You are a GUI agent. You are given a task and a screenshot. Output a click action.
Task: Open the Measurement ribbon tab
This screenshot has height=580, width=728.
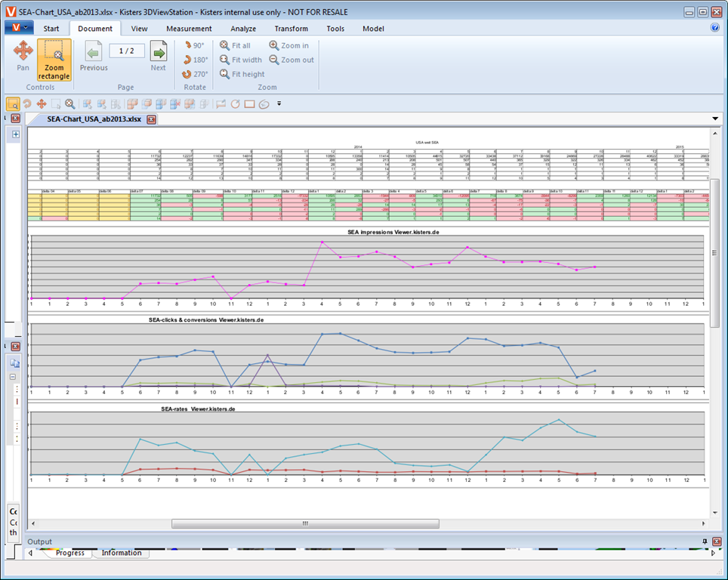[x=189, y=29]
